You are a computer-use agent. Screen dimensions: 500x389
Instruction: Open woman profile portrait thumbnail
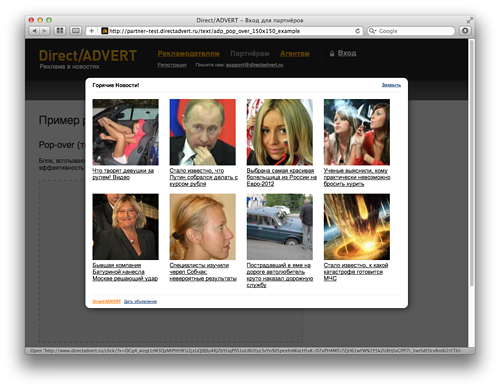pos(203,227)
